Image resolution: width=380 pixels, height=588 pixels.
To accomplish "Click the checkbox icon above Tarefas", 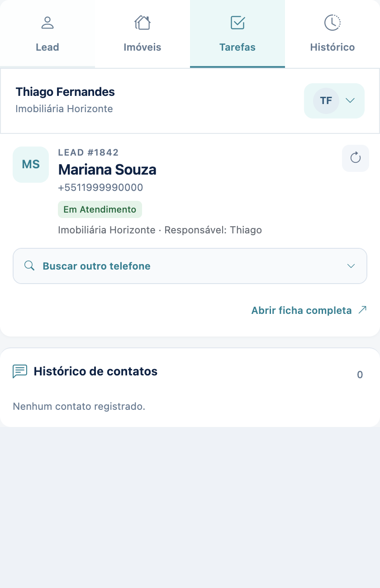I will pos(237,22).
